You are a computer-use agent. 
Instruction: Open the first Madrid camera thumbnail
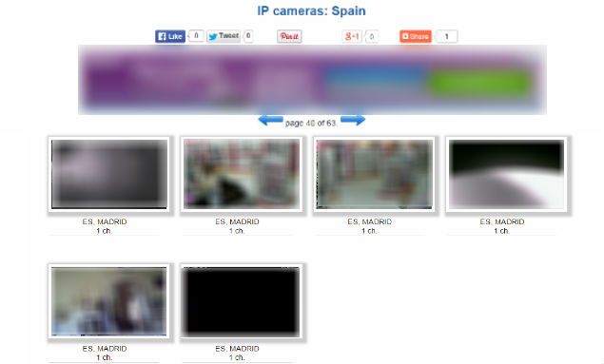(x=109, y=174)
